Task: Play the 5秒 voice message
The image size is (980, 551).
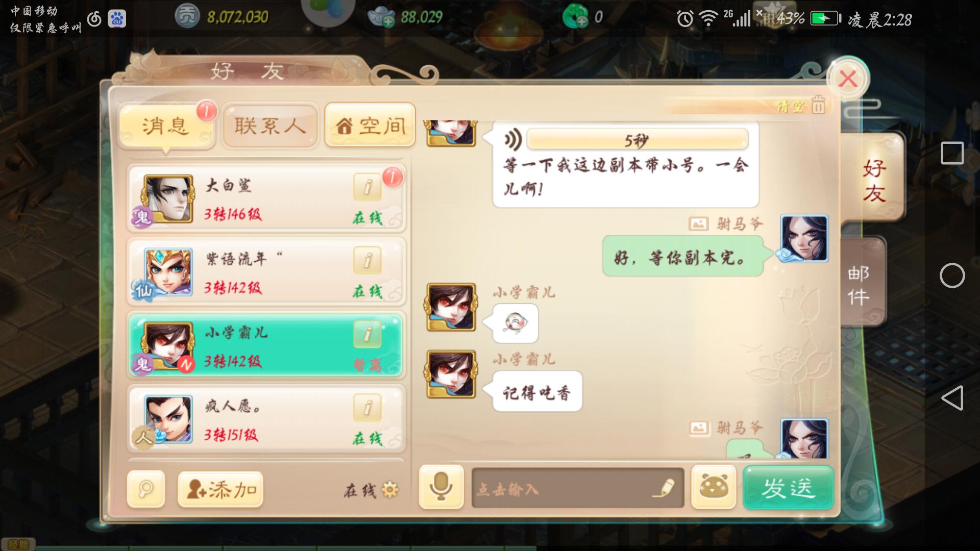Action: [x=637, y=139]
